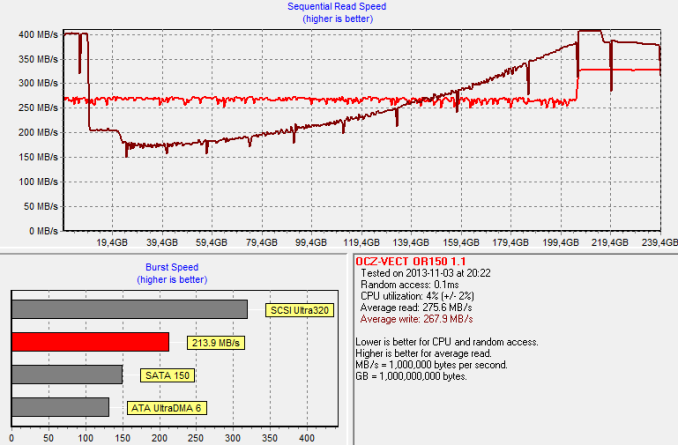The image size is (678, 445).
Task: Click the 200 tick on burst axis
Action: pyautogui.click(x=159, y=438)
